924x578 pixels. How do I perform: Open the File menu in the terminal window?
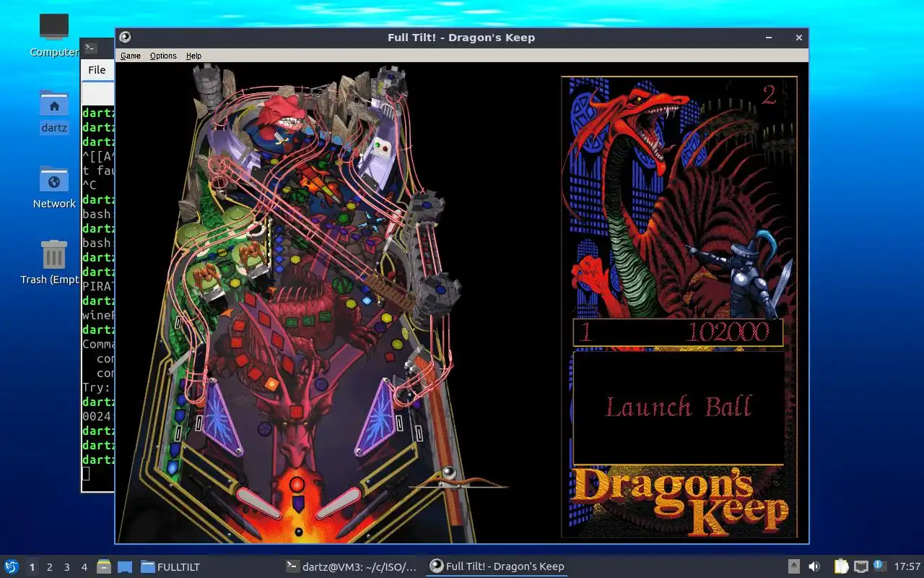pyautogui.click(x=97, y=70)
